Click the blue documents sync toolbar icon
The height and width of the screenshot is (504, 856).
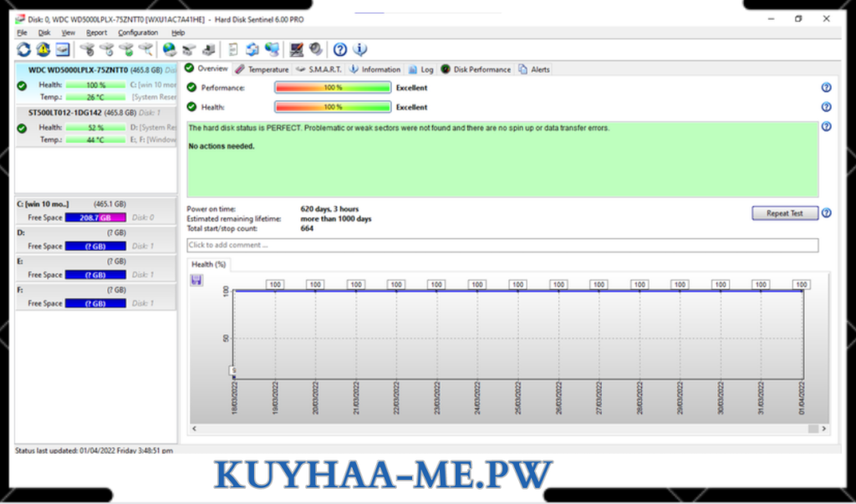point(252,49)
